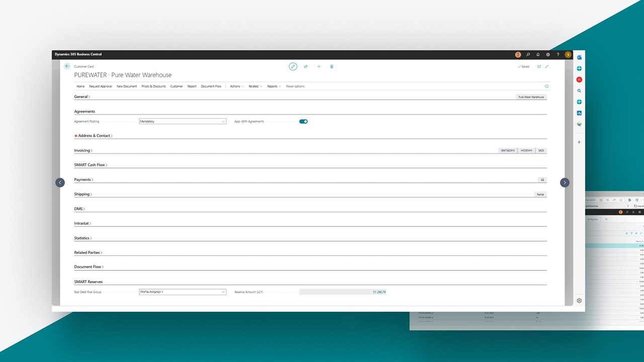Click Fewer options
This screenshot has height=362, width=644.
(x=295, y=86)
